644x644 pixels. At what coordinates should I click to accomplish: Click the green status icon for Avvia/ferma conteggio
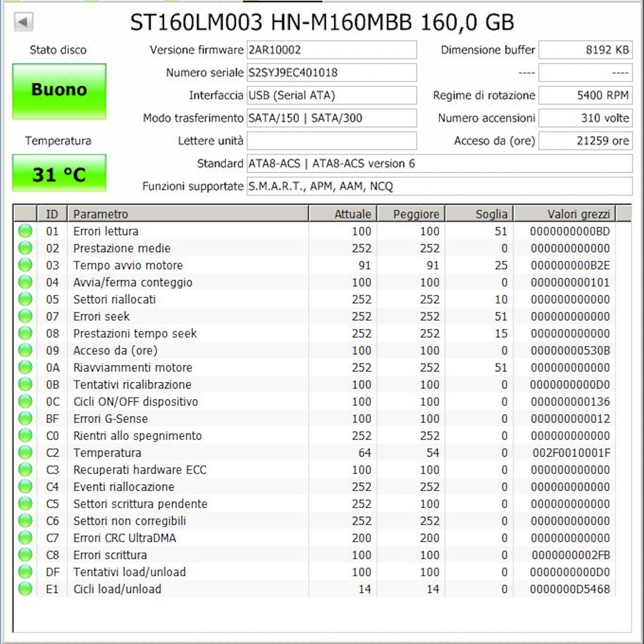[x=25, y=282]
